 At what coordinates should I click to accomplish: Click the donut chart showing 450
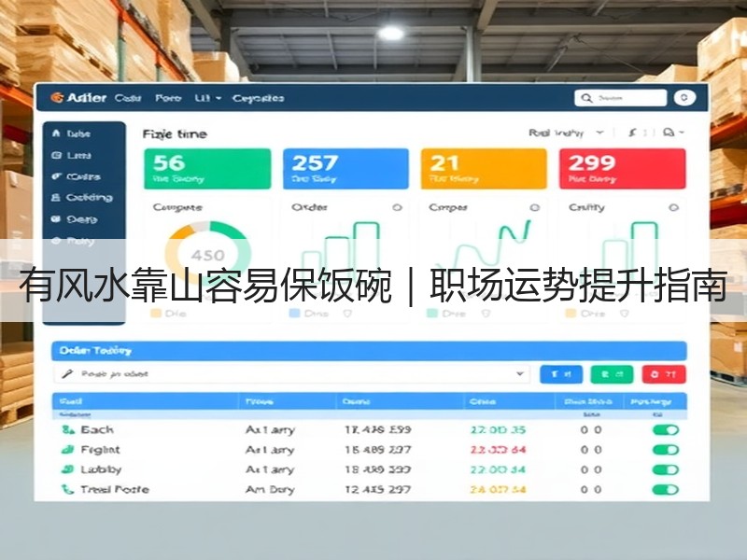(207, 254)
